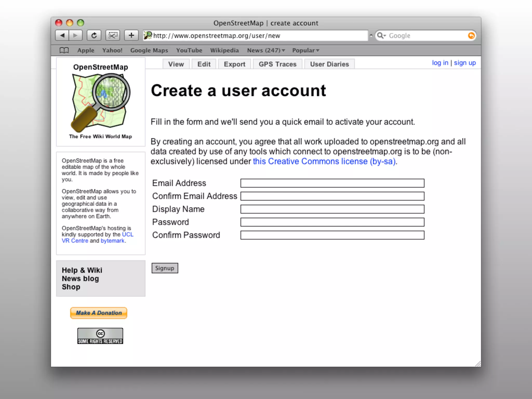
Task: Click the add bookmark plus button
Action: [x=131, y=35]
